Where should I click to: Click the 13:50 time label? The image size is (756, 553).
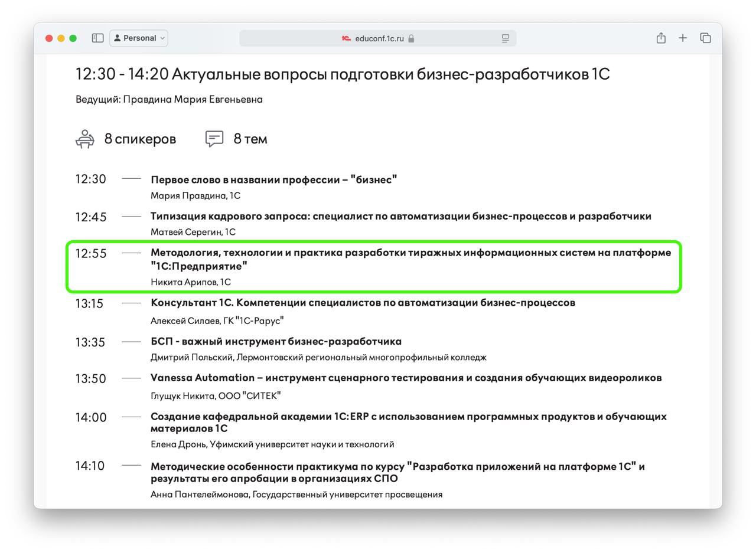tap(90, 379)
